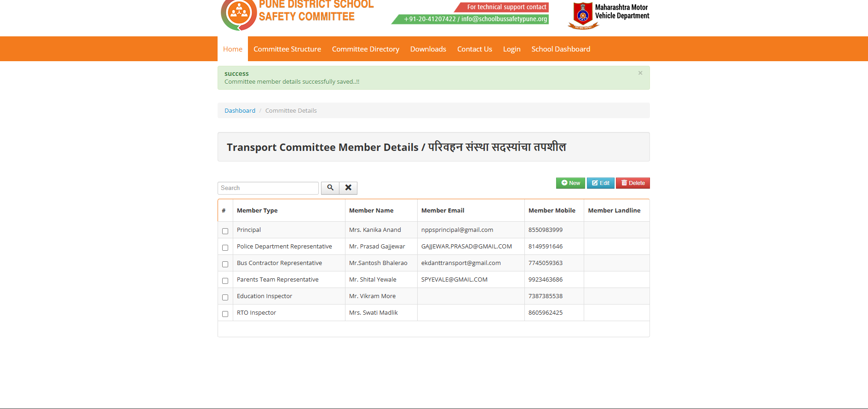
Task: Click the blue Edit button
Action: (x=601, y=183)
